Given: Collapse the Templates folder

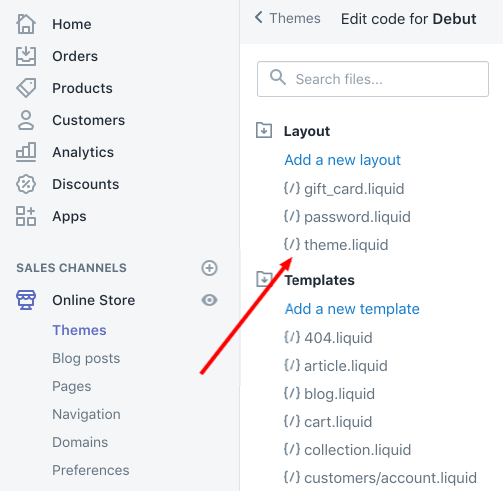Looking at the screenshot, I should pos(264,279).
